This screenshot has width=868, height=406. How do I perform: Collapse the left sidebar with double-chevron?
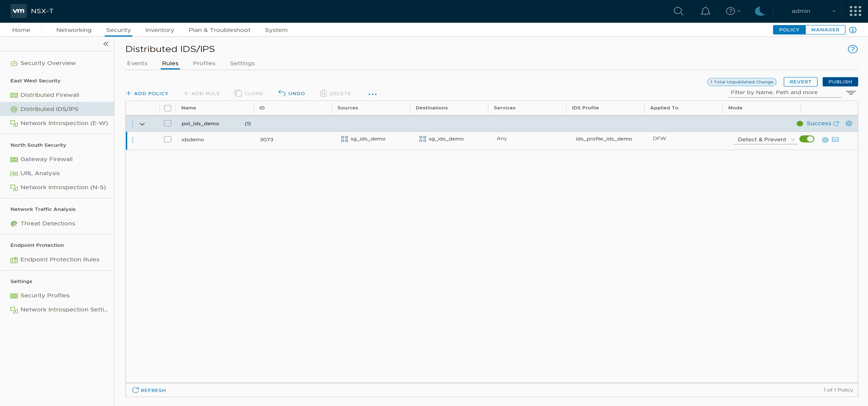click(x=106, y=44)
